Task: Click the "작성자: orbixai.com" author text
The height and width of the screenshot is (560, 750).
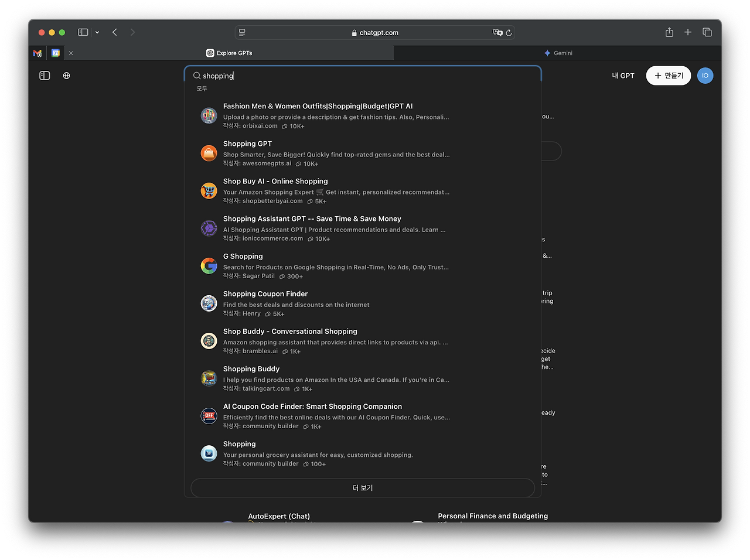Action: [250, 126]
